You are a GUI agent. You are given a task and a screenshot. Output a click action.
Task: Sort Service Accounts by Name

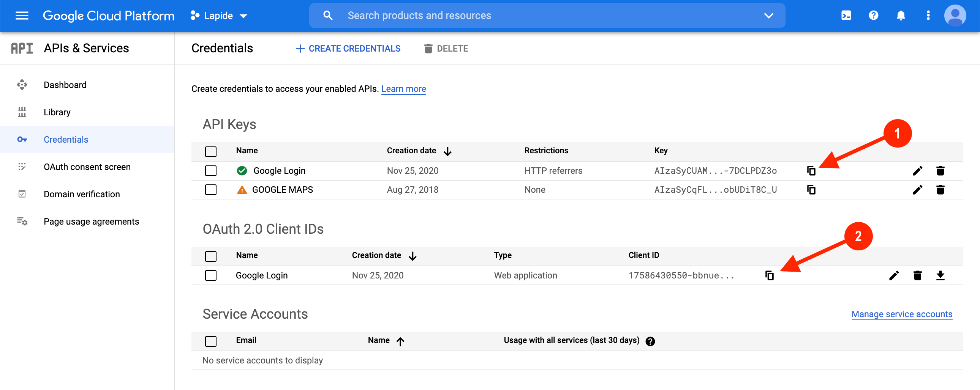click(x=386, y=341)
